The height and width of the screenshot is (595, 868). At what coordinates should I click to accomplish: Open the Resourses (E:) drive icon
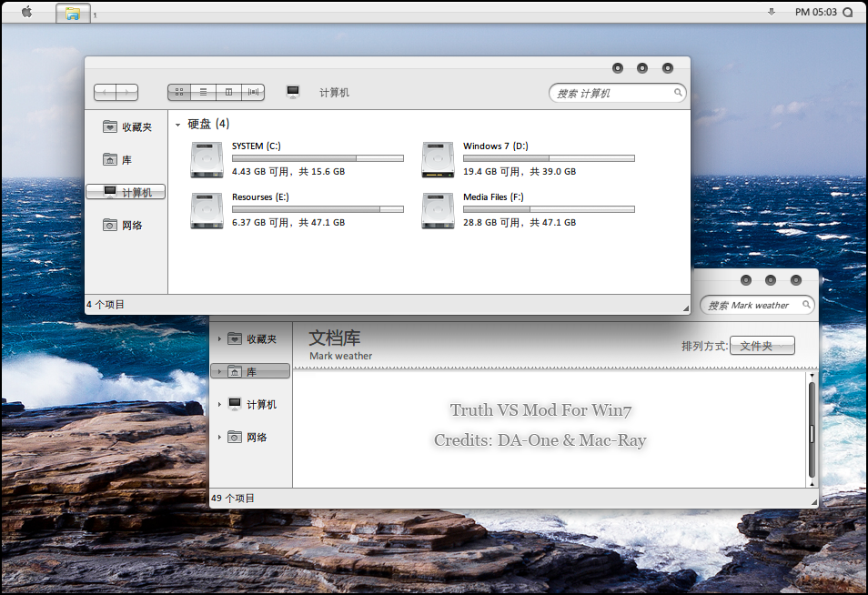click(207, 210)
